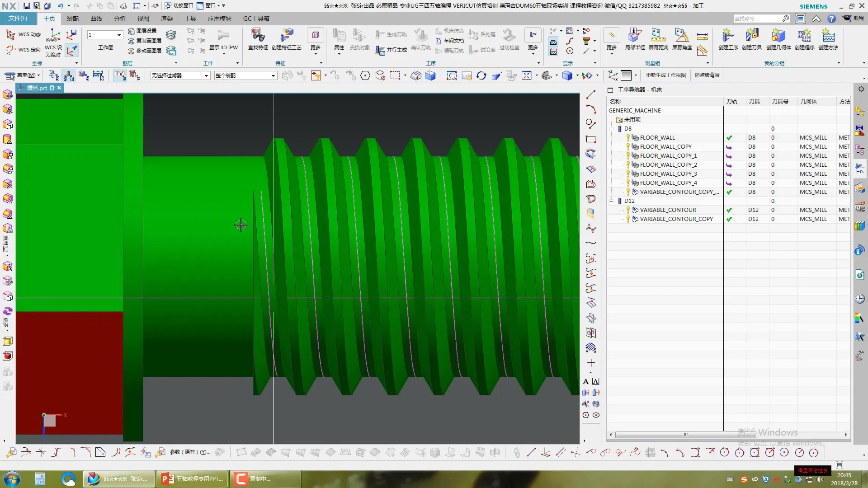868x488 pixels.
Task: Click the 防盗版背景 button
Action: point(707,75)
